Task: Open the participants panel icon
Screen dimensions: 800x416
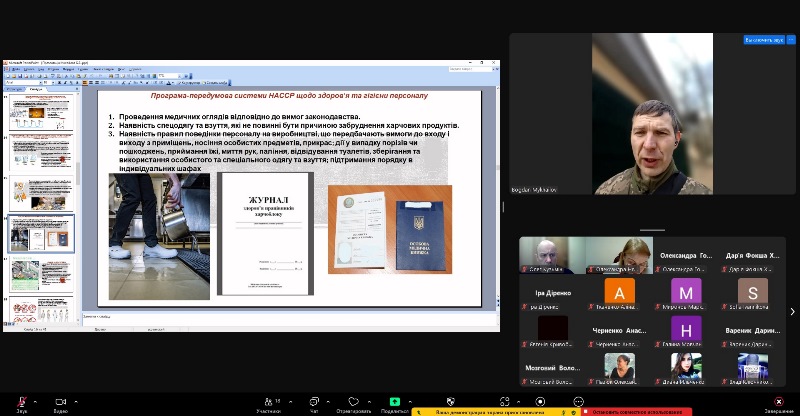Action: click(267, 400)
